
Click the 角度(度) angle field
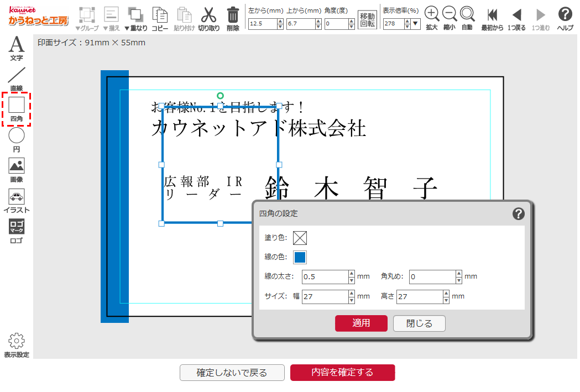point(337,24)
